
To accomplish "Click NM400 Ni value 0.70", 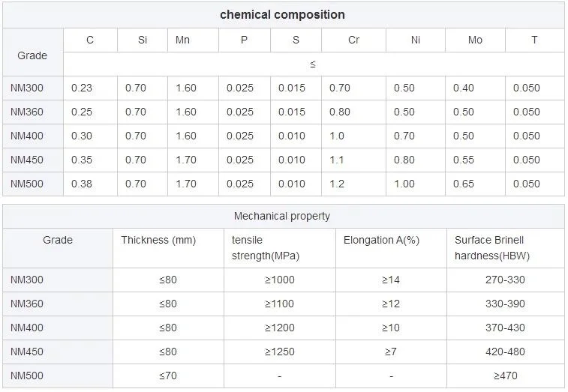I will tap(404, 136).
